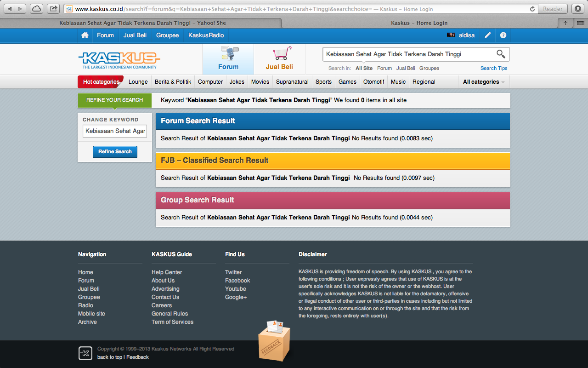The height and width of the screenshot is (368, 588).
Task: Click the small Kaskus K footer logo
Action: click(85, 353)
